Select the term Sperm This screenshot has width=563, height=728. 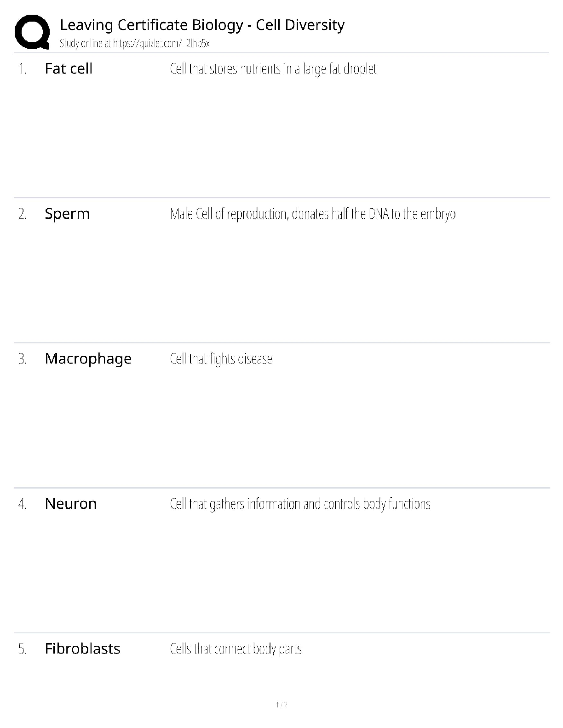point(67,214)
